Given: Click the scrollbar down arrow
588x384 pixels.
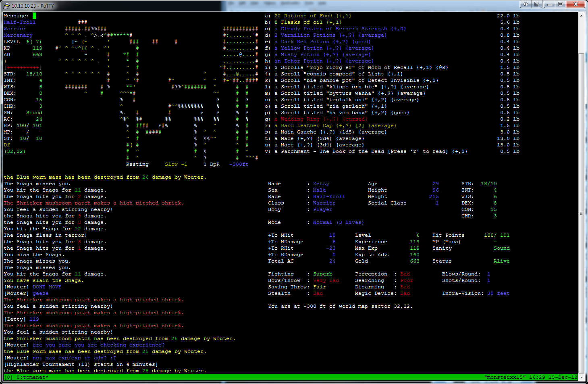Looking at the screenshot, I should click(x=582, y=377).
